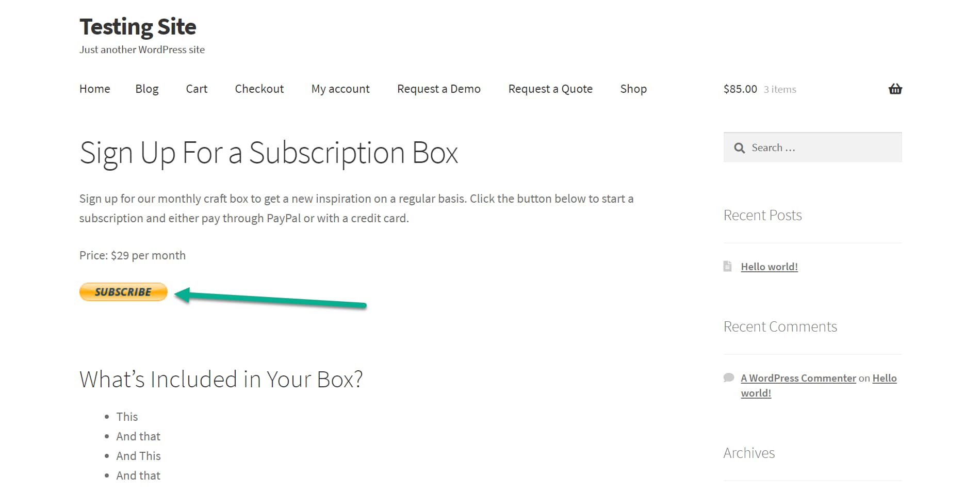Click A WordPress Commenter author link

[798, 378]
